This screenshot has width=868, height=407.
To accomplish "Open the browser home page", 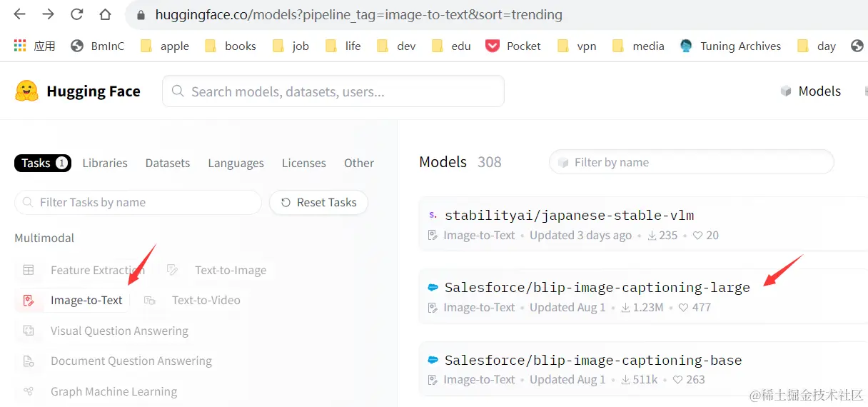I will click(105, 14).
